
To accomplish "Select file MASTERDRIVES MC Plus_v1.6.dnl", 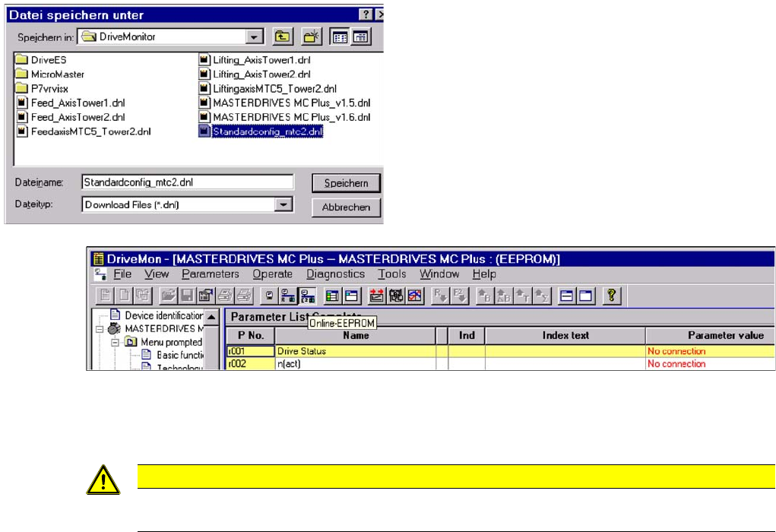I will (284, 117).
